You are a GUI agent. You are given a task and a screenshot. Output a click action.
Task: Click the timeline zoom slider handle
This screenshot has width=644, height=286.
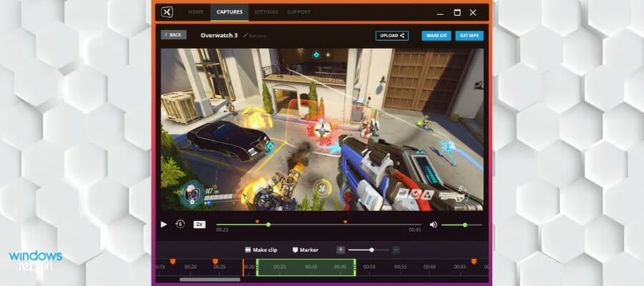[371, 250]
